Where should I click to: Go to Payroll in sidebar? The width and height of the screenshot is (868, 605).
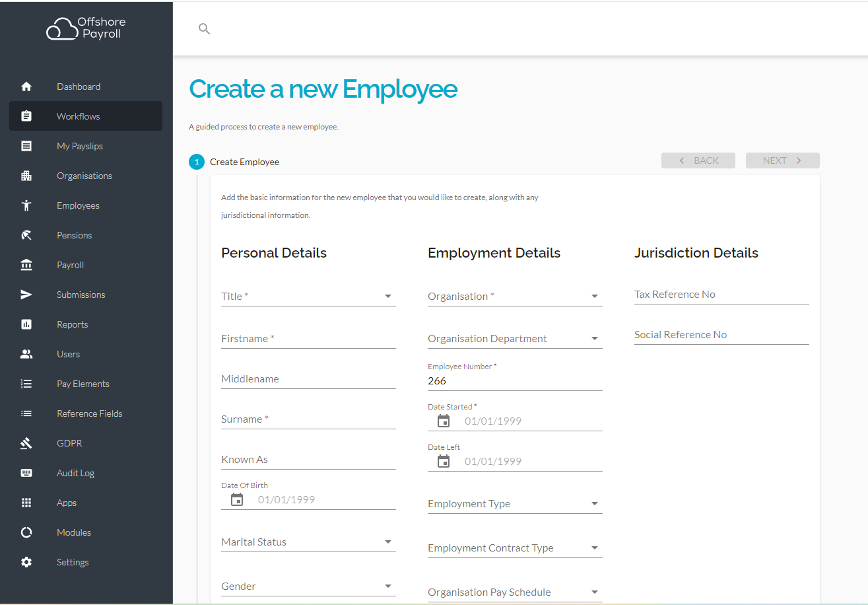click(86, 265)
